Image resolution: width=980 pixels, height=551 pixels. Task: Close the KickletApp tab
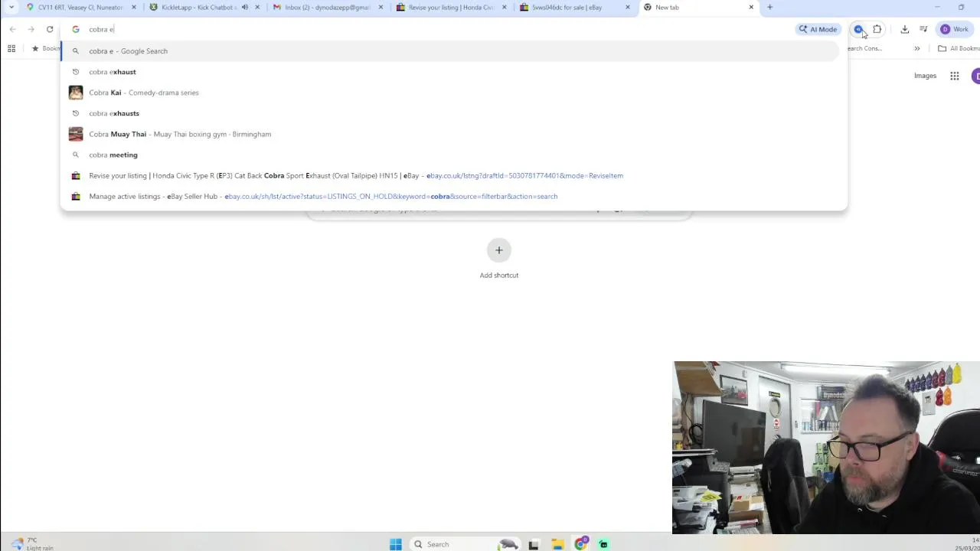(x=256, y=7)
